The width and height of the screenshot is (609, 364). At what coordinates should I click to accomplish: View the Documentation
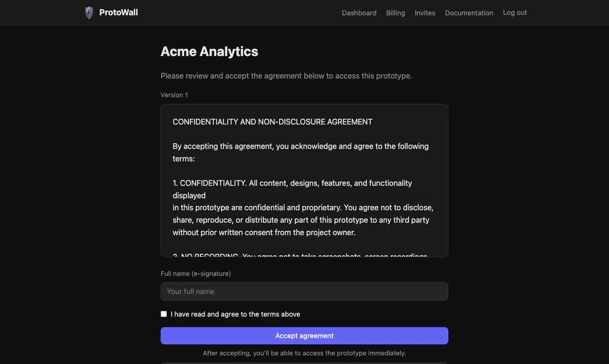[x=469, y=13]
